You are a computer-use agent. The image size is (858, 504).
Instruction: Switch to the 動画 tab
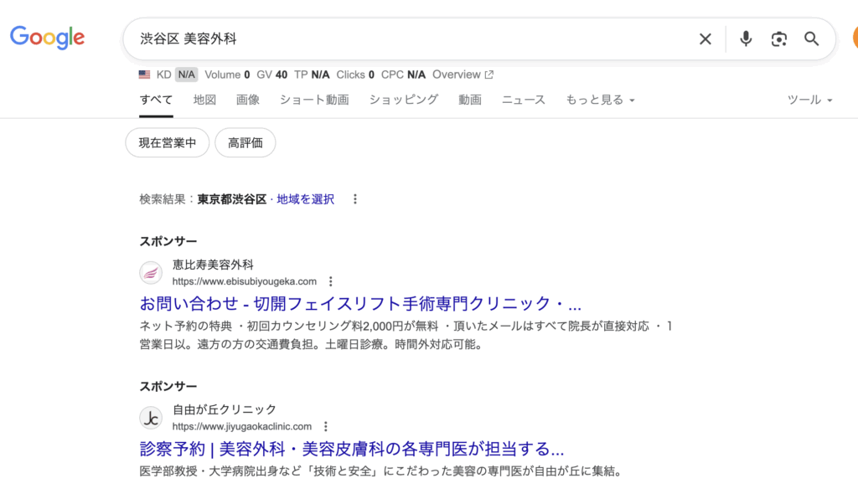point(470,100)
